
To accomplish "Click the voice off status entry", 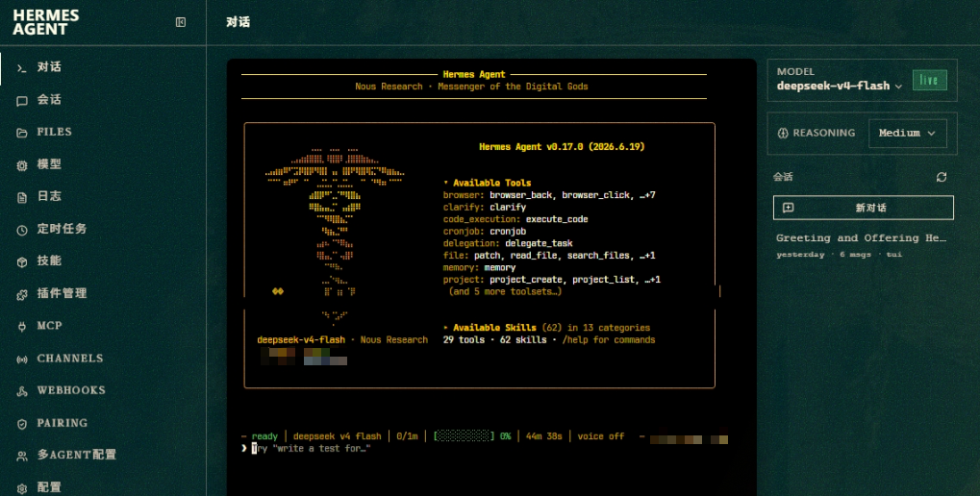I will 601,436.
